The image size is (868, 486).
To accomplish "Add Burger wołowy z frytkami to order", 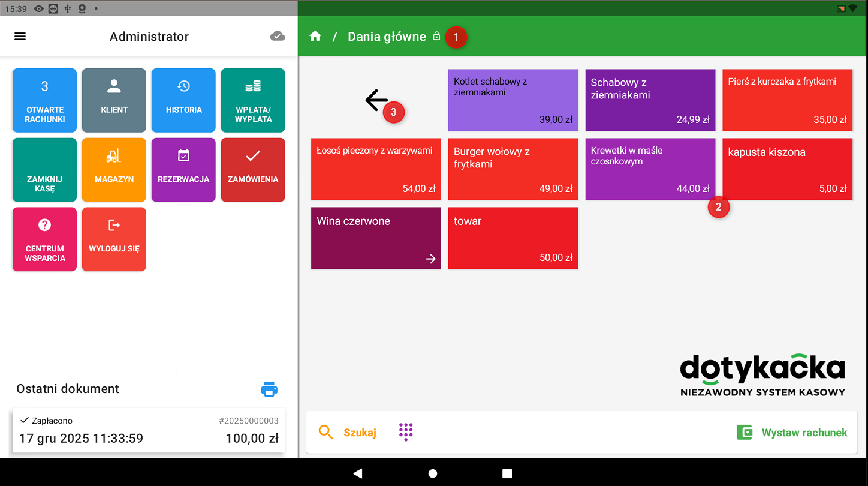I will pyautogui.click(x=513, y=169).
